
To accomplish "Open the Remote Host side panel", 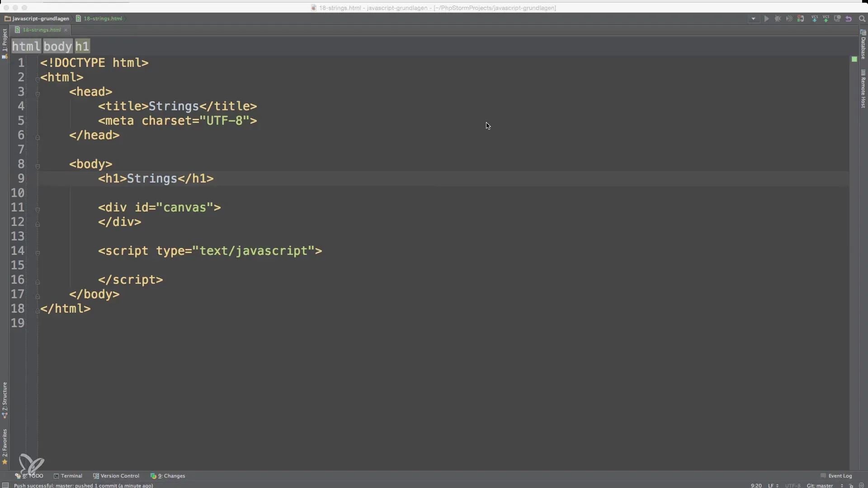I will click(x=863, y=89).
